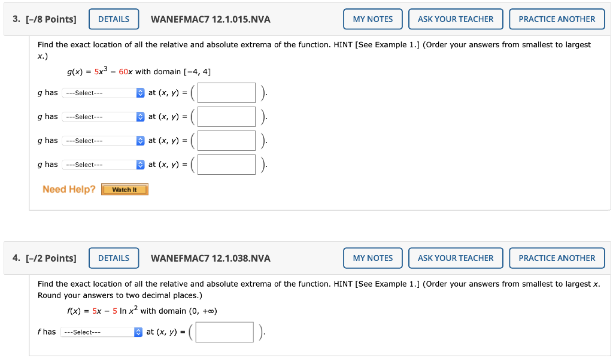Click the Watch It button
Screen dimensions: 613x364
tap(125, 189)
